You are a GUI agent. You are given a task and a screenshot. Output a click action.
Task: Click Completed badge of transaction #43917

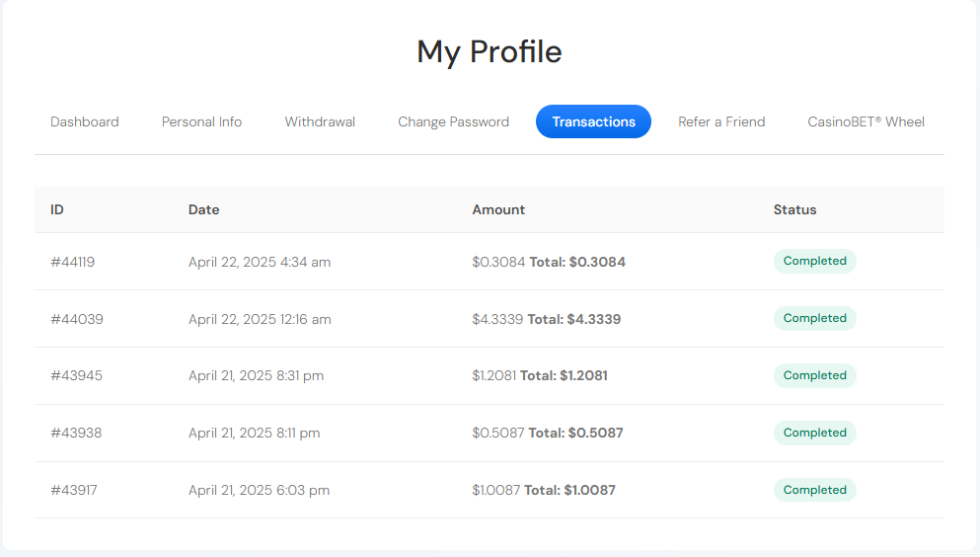pyautogui.click(x=814, y=490)
